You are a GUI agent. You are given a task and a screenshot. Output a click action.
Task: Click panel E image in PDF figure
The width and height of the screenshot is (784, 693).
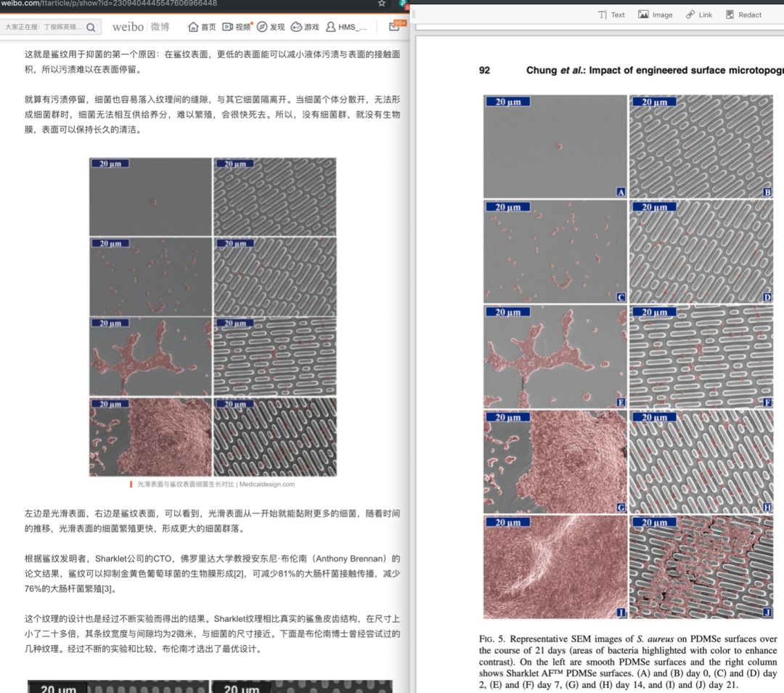tap(555, 357)
